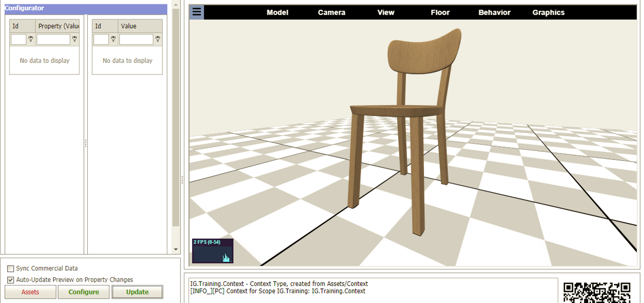Image resolution: width=644 pixels, height=303 pixels.
Task: Click the Configurator panel scrollbar down arrow
Action: click(176, 249)
